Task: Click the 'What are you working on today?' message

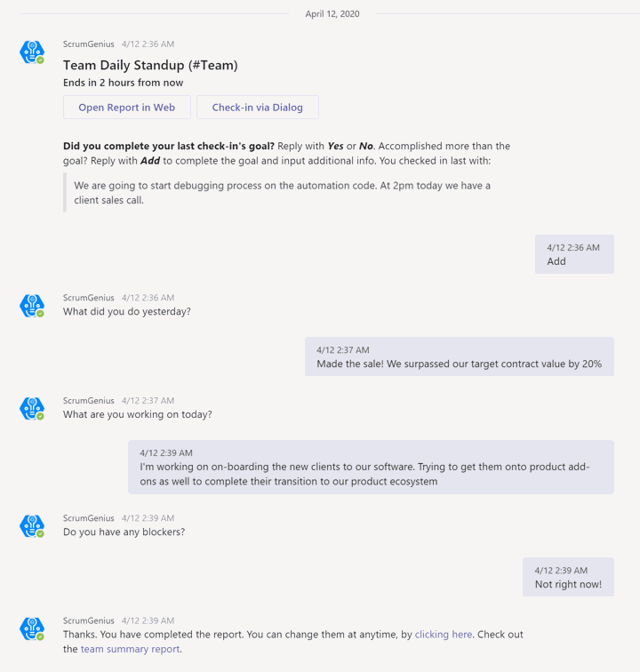Action: click(x=137, y=414)
